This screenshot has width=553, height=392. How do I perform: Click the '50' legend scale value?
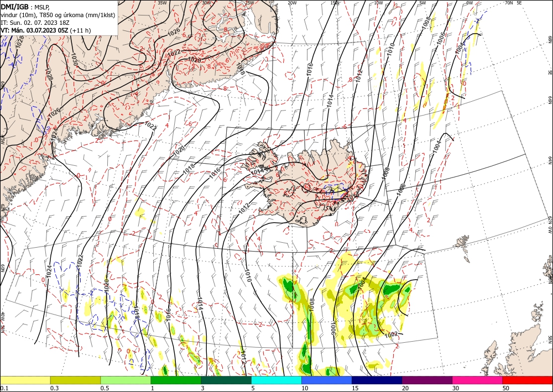click(506, 388)
